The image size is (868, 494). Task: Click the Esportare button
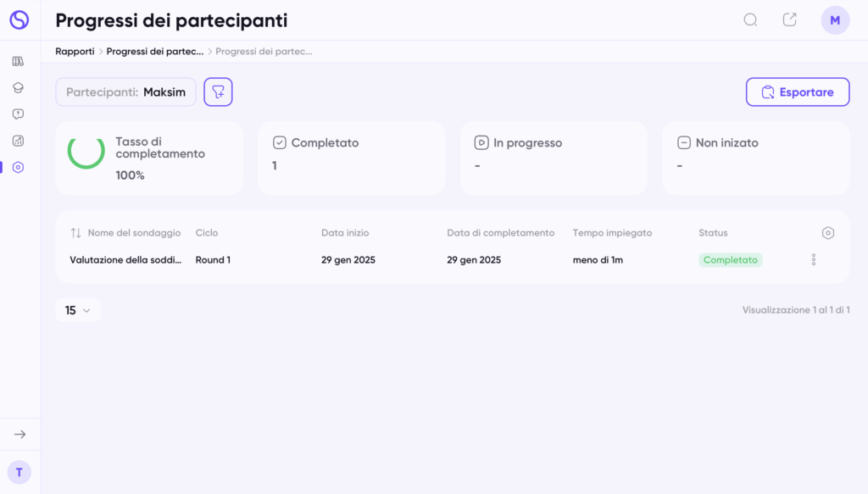tap(798, 92)
